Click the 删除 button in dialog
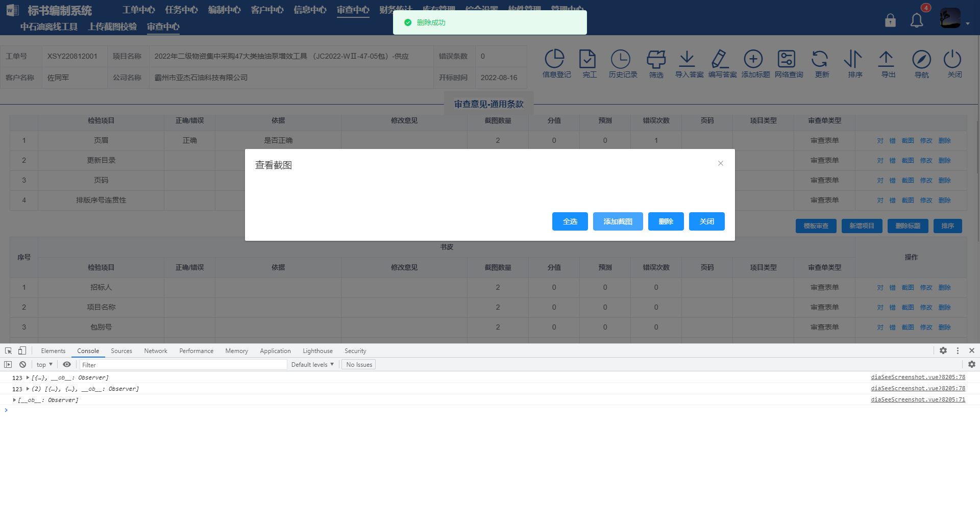 (666, 221)
